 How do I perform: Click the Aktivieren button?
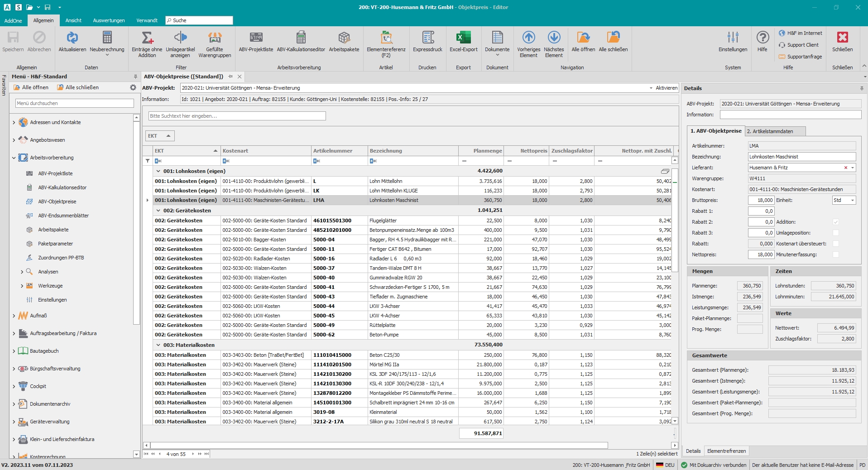(666, 88)
